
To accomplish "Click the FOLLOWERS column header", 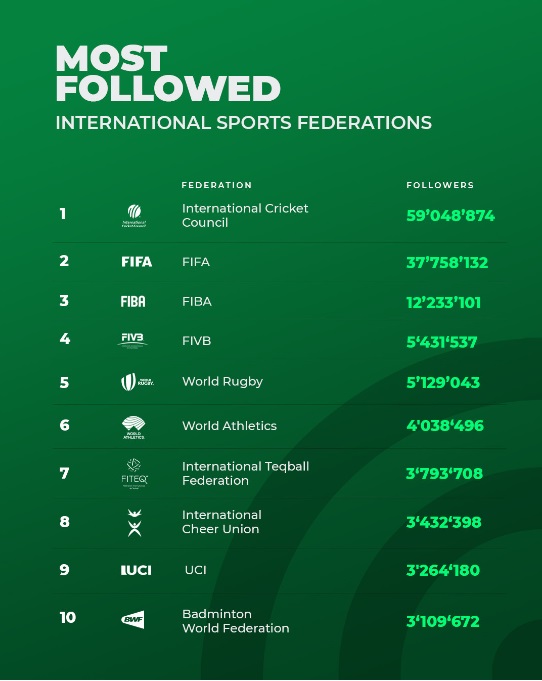I will coord(440,185).
